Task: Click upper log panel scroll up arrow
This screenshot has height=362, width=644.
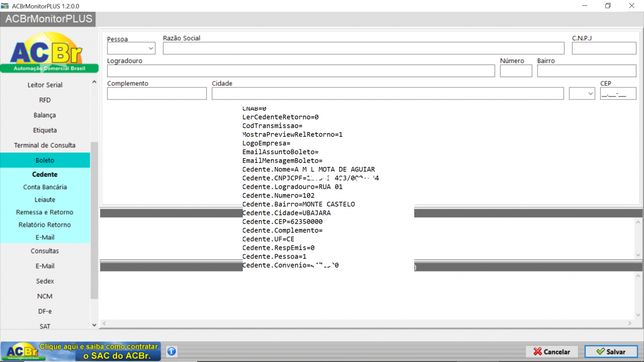Action: [638, 222]
